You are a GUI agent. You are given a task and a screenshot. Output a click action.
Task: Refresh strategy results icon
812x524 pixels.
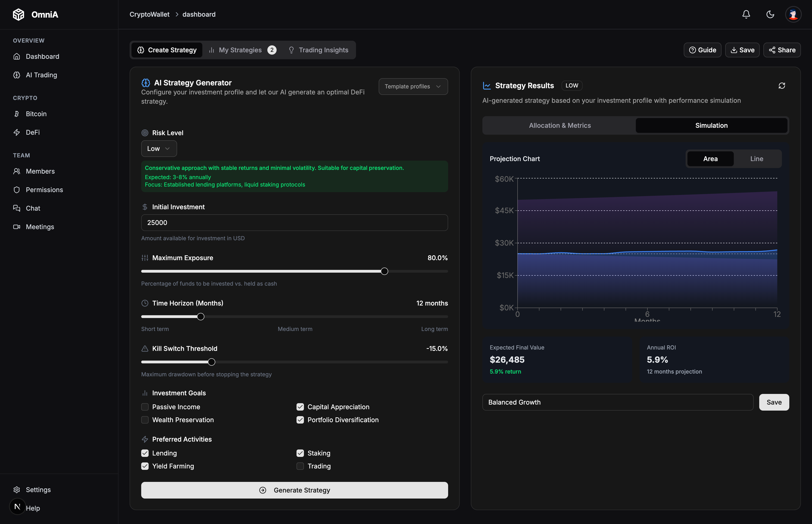782,86
